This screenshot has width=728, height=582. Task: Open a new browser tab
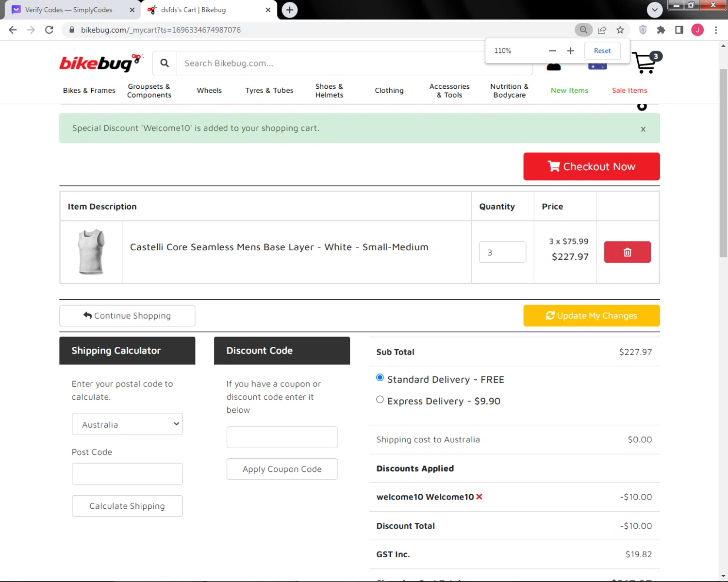290,10
